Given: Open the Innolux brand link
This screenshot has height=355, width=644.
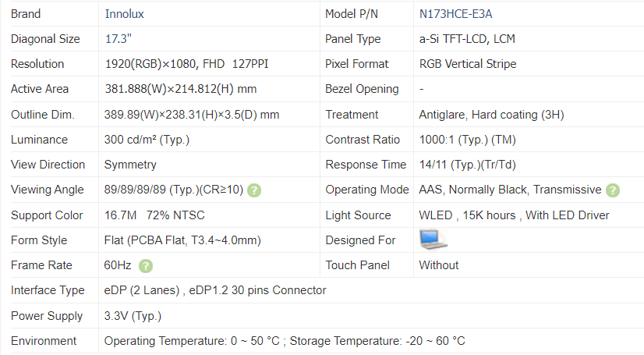Looking at the screenshot, I should click(125, 14).
